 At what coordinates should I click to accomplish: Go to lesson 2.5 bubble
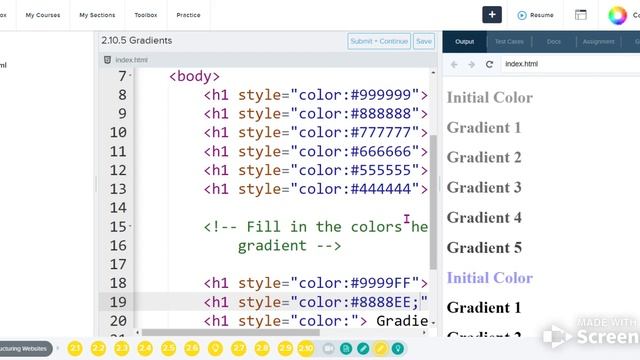tap(168, 349)
